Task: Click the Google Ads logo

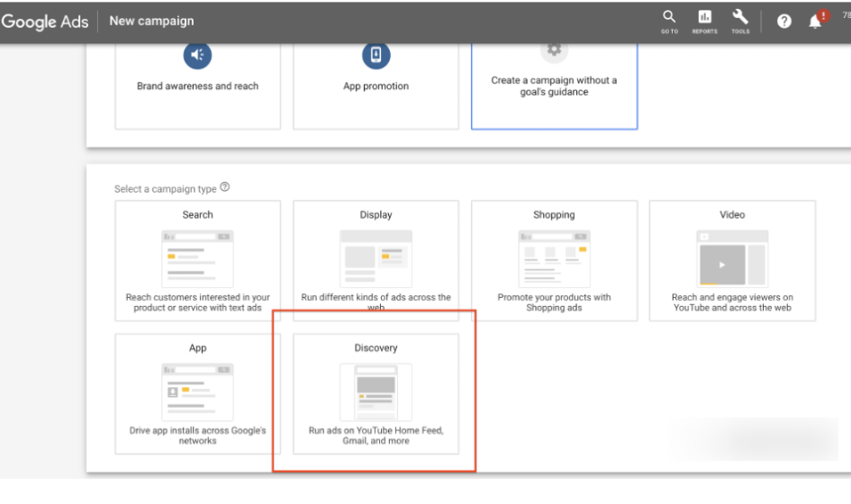Action: 47,22
